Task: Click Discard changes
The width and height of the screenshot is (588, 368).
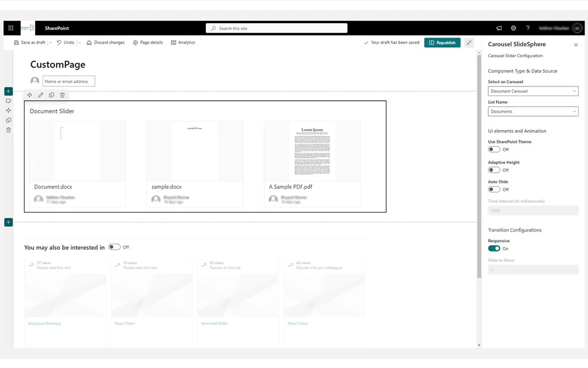Action: coord(105,43)
